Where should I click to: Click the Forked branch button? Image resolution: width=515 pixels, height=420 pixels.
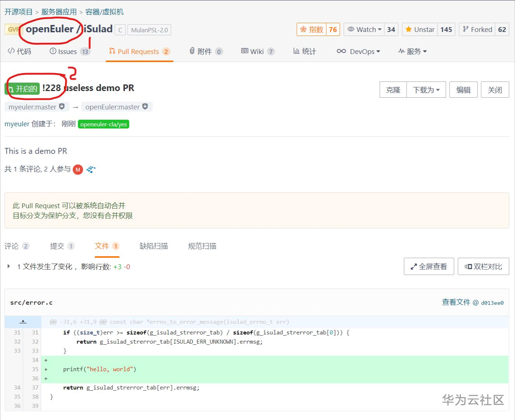pyautogui.click(x=477, y=29)
